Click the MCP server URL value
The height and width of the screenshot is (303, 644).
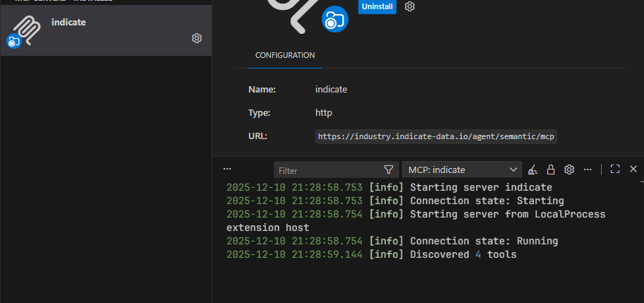(436, 136)
